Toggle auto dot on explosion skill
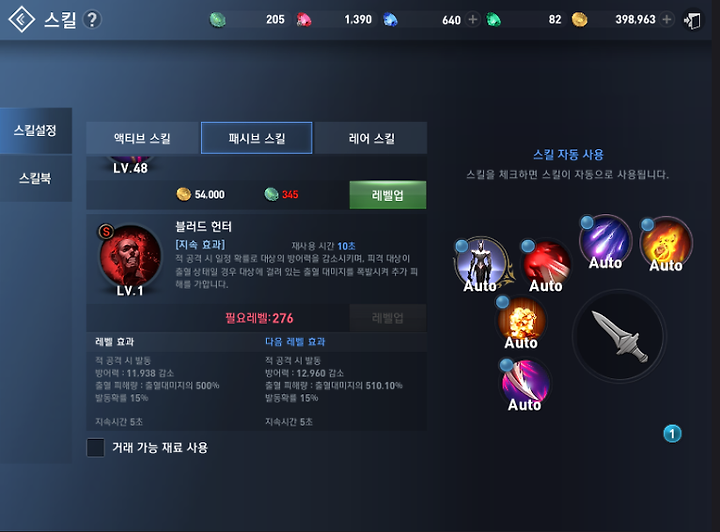Viewport: 720px width, 532px height. point(503,302)
